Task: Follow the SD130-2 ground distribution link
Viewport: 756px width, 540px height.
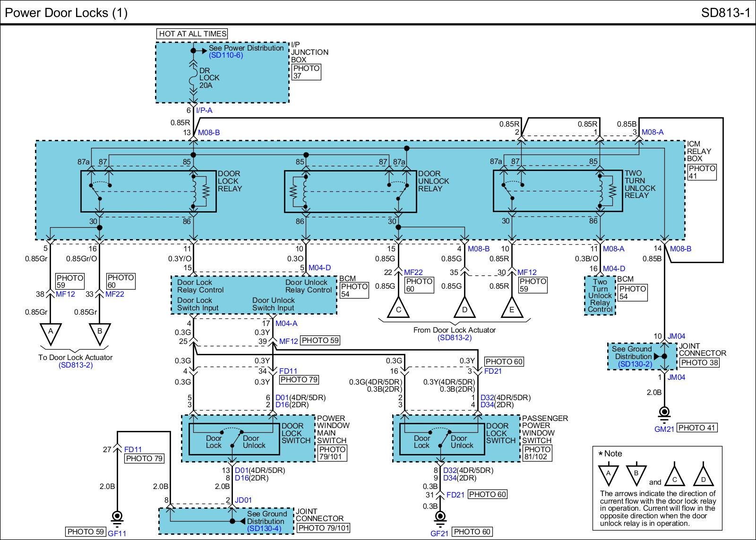Action: [x=635, y=364]
